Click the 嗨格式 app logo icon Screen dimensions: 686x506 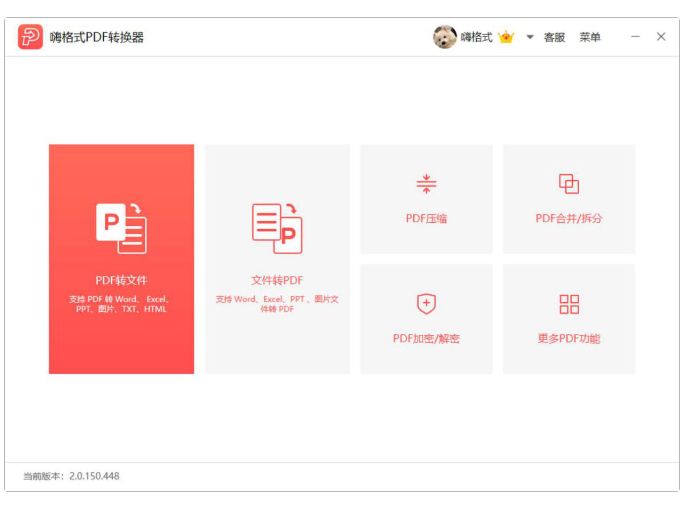click(x=30, y=37)
